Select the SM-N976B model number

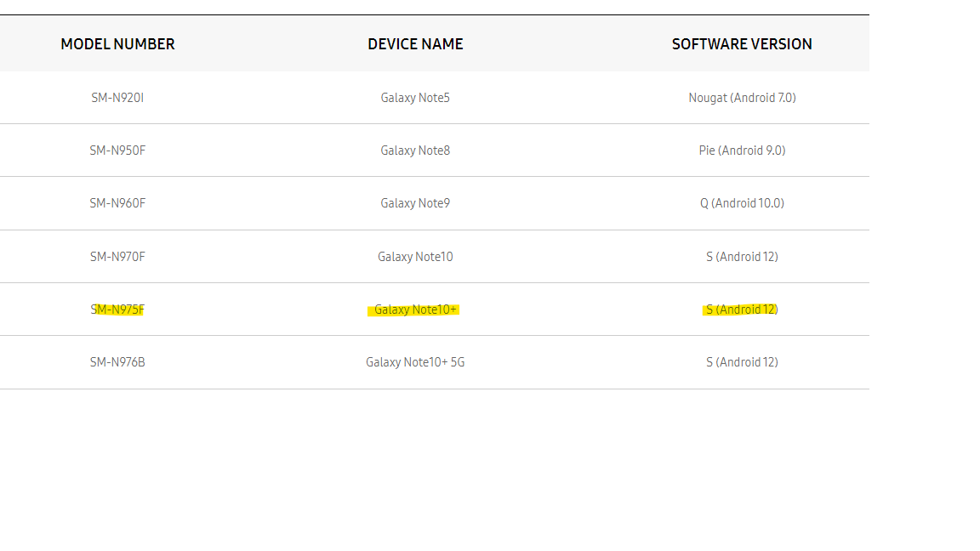pyautogui.click(x=117, y=361)
